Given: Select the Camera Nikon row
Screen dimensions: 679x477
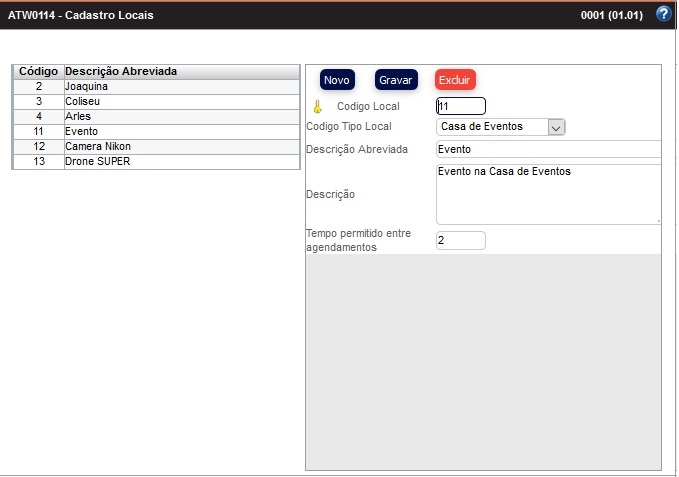Looking at the screenshot, I should (156, 147).
